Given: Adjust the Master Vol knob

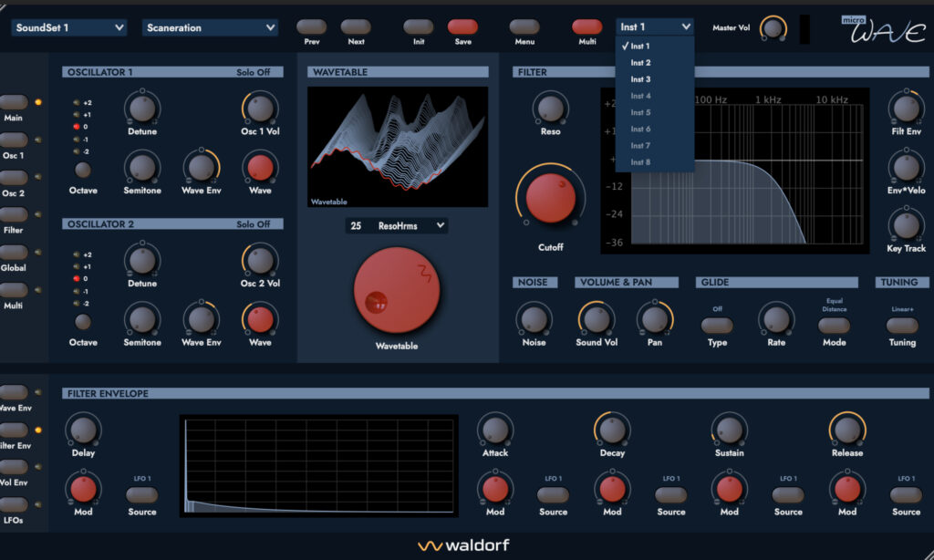Looking at the screenshot, I should coord(772,27).
